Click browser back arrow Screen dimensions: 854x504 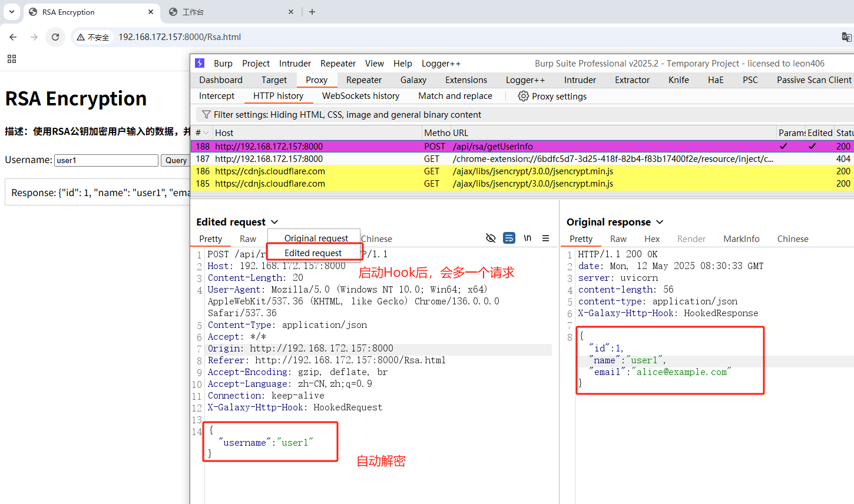click(13, 37)
